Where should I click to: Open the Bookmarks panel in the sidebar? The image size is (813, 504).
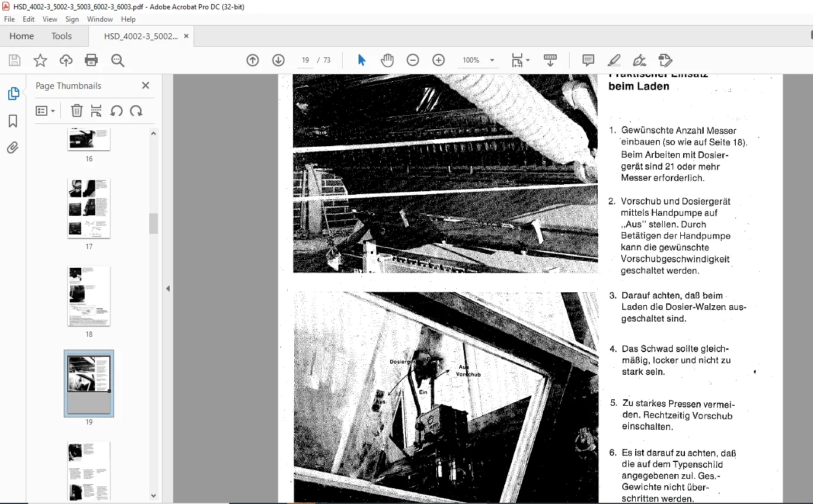click(x=13, y=121)
